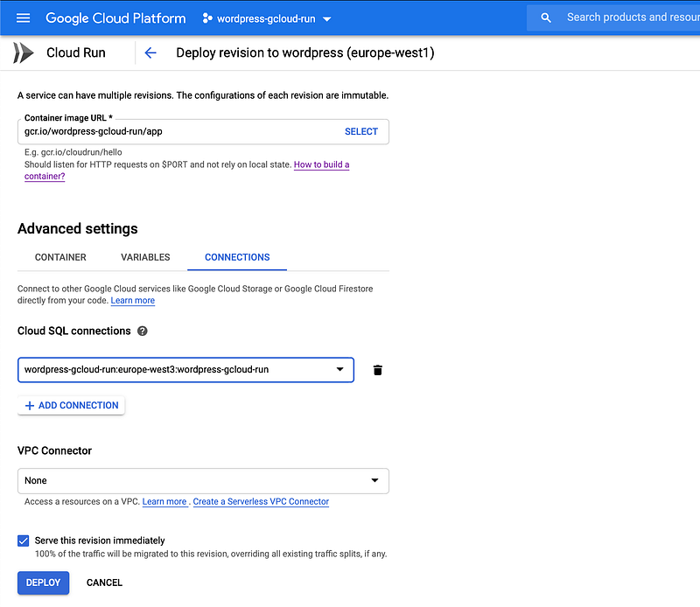Click SELECT for container image
The width and height of the screenshot is (700, 607).
[361, 132]
